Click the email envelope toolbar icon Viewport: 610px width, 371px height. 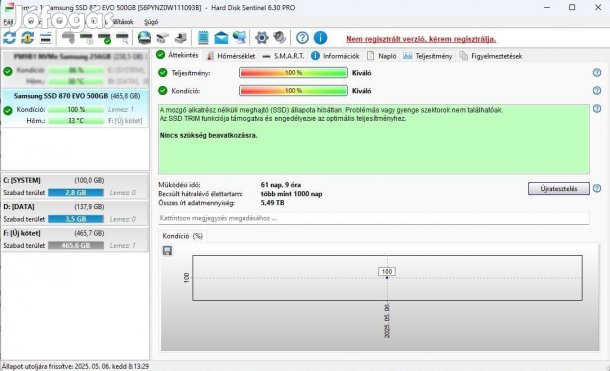tap(221, 38)
